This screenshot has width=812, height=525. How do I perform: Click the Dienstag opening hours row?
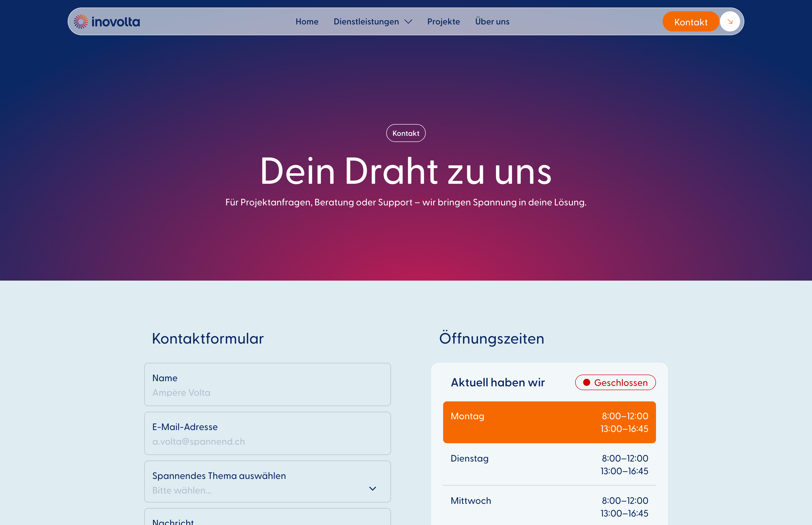point(549,464)
